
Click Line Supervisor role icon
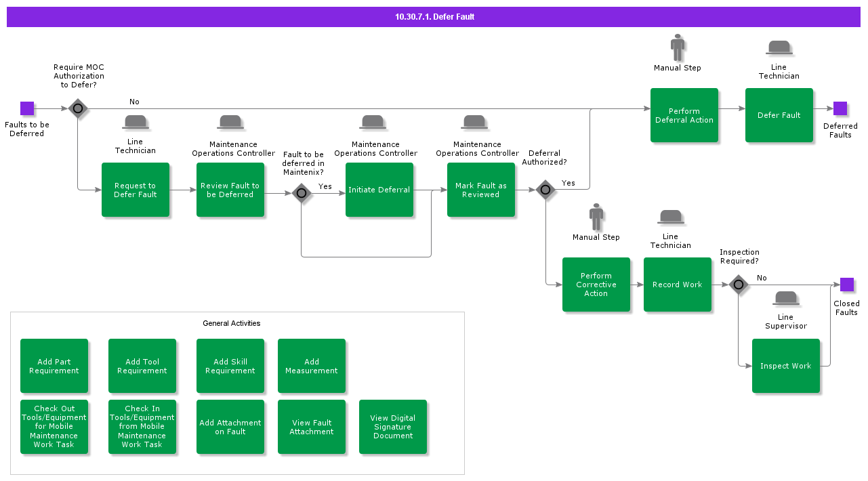tap(786, 298)
